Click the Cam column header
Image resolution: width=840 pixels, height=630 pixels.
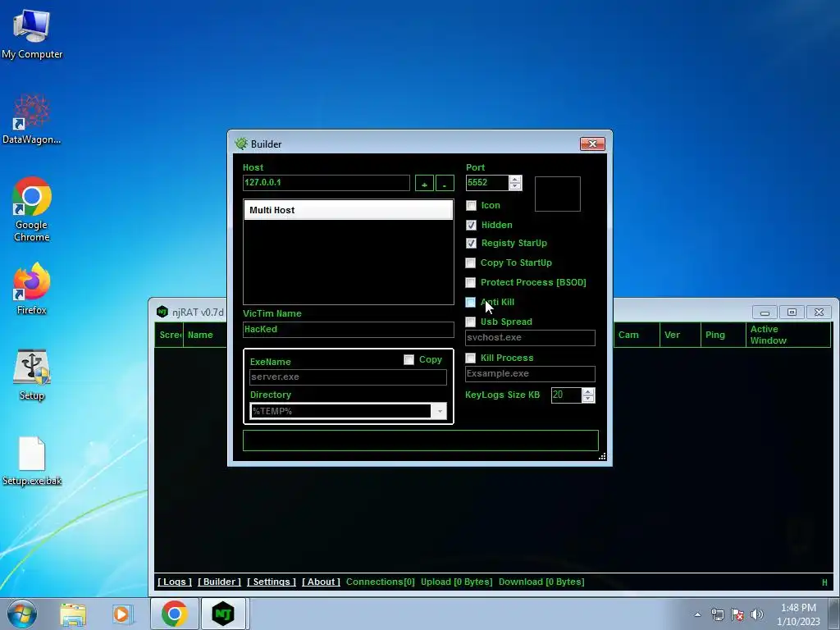pos(637,335)
